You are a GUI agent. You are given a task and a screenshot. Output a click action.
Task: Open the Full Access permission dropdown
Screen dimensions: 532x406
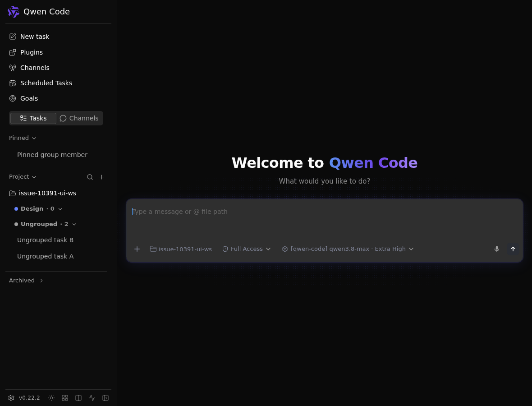point(246,249)
